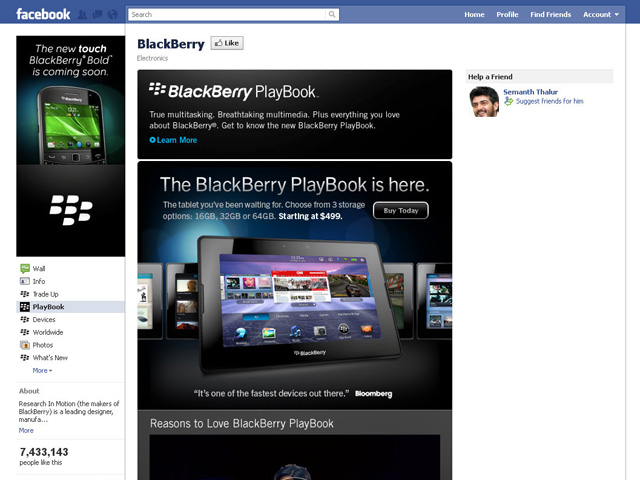Click the What's New BlackBerry icon

click(x=25, y=358)
